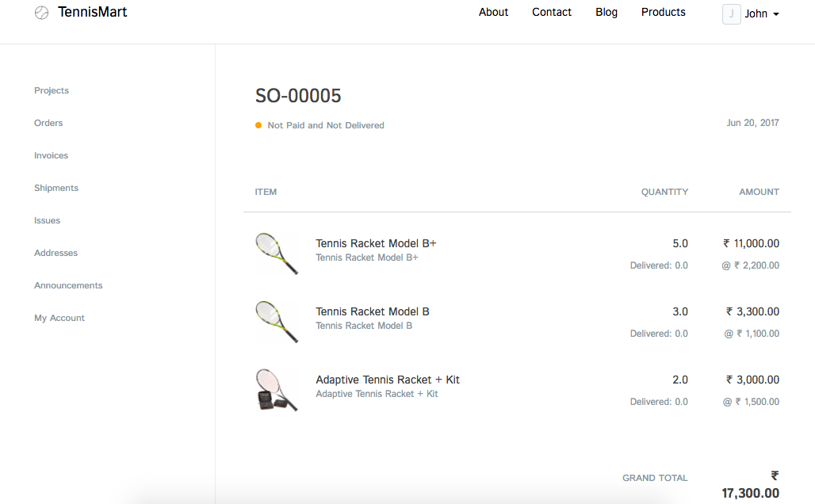Go to the Contact page
The height and width of the screenshot is (504, 815).
[x=552, y=12]
